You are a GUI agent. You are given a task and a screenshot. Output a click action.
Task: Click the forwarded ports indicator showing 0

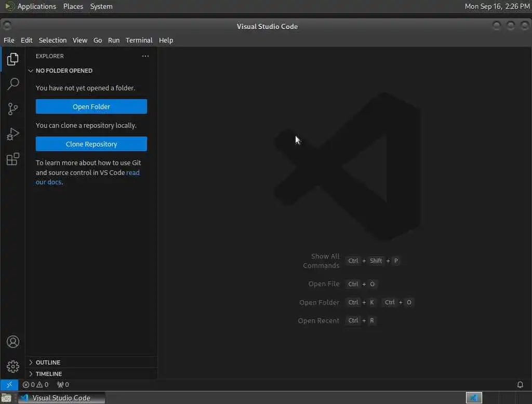tap(63, 385)
